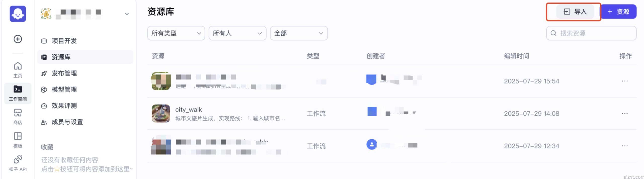Open the actions menu for city_walk workflow
This screenshot has height=179, width=644.
(625, 113)
